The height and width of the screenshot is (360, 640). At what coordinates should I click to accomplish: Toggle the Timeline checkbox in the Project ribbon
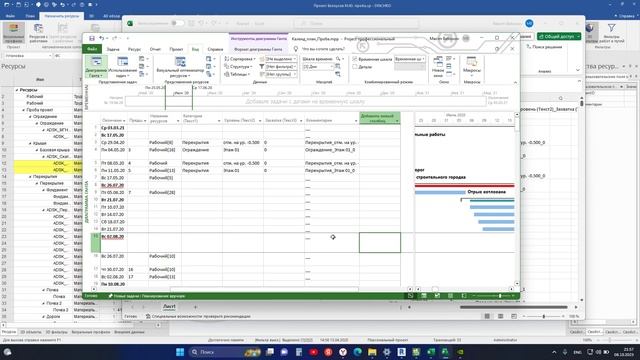coord(355,59)
